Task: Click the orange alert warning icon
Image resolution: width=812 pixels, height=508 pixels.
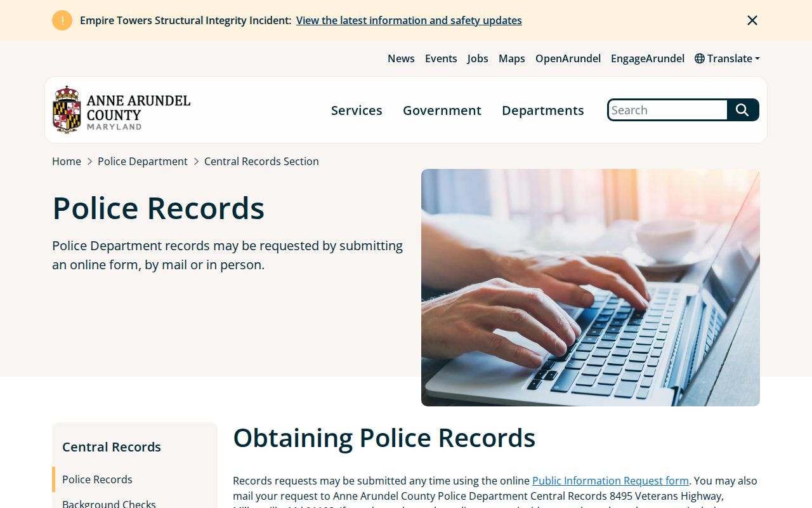Action: [x=62, y=20]
